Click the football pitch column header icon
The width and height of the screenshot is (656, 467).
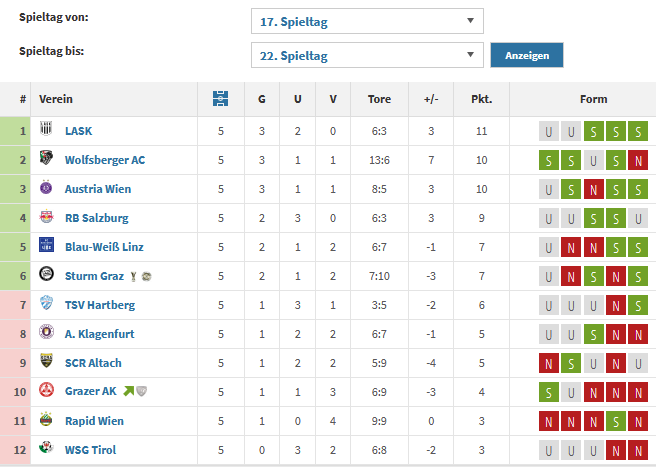(x=220, y=99)
